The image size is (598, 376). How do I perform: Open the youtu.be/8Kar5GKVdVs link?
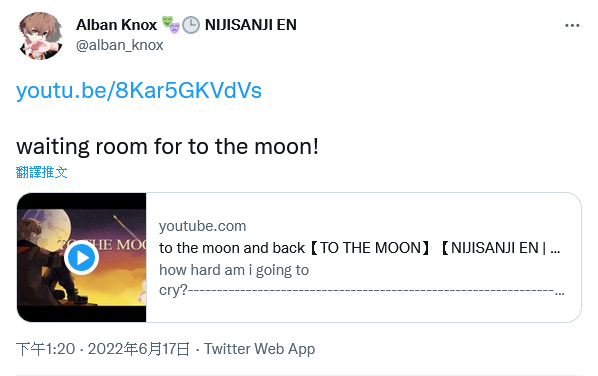[139, 91]
